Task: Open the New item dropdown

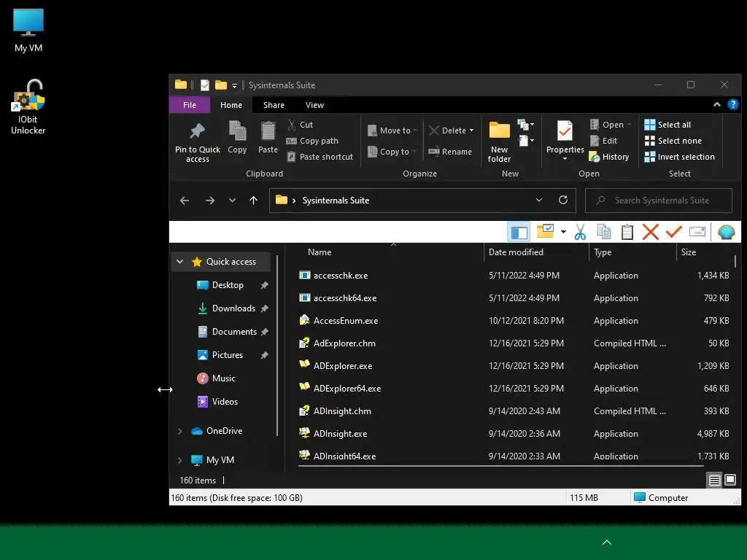Action: pos(526,125)
